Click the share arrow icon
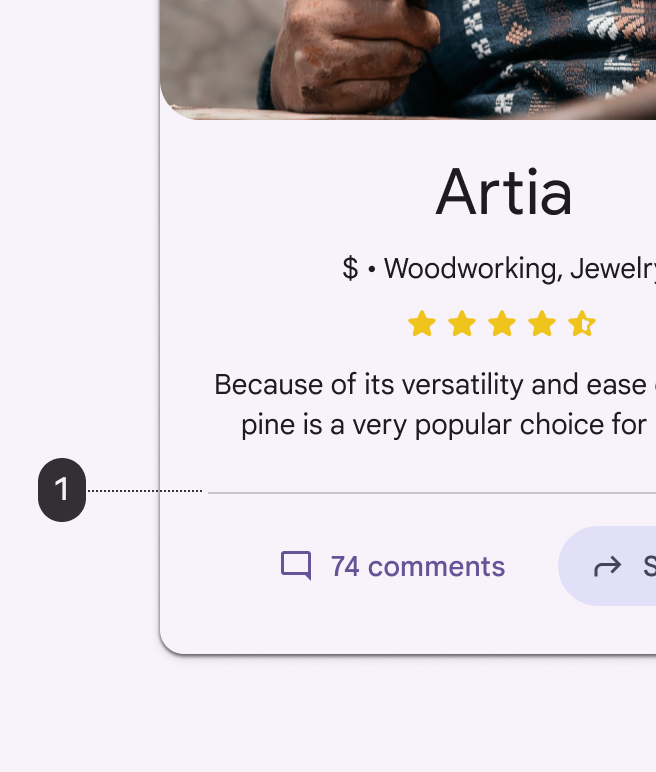The height and width of the screenshot is (772, 656). click(x=607, y=567)
